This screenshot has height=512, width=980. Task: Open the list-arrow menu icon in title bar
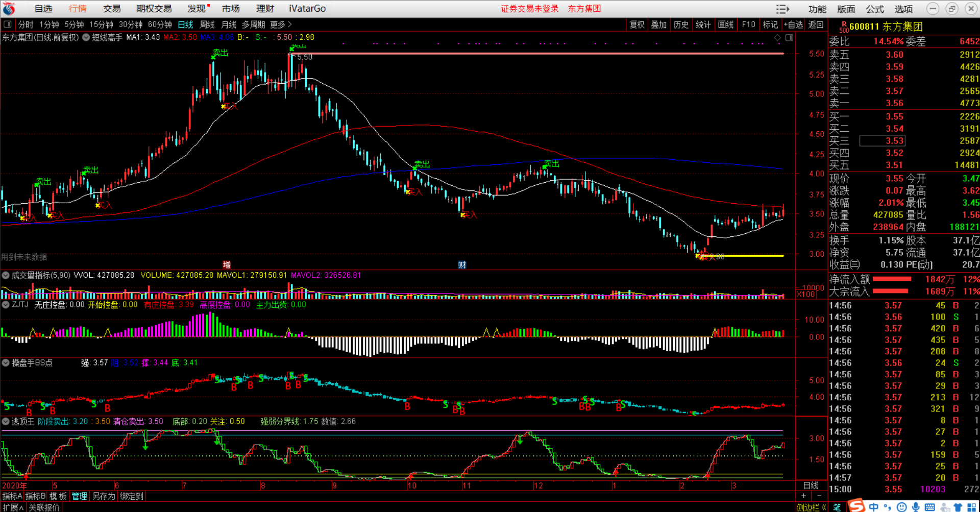[x=782, y=9]
